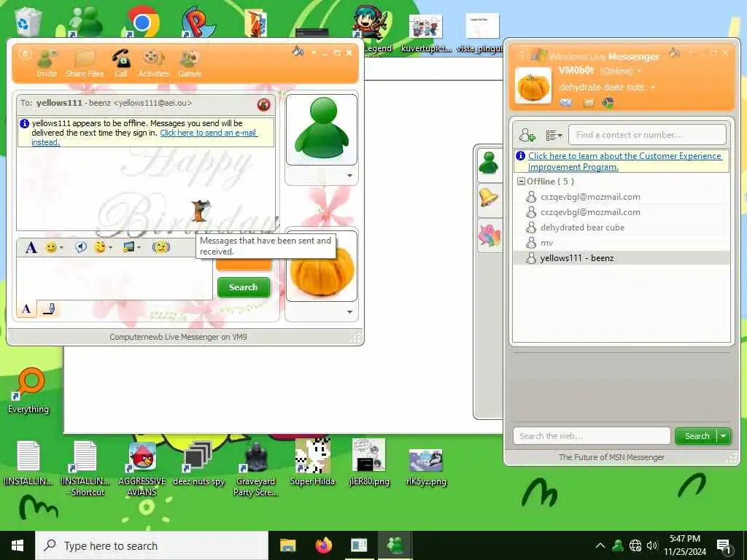This screenshot has height=560, width=747.
Task: Expand the background picture dropdown arrow
Action: click(x=139, y=248)
